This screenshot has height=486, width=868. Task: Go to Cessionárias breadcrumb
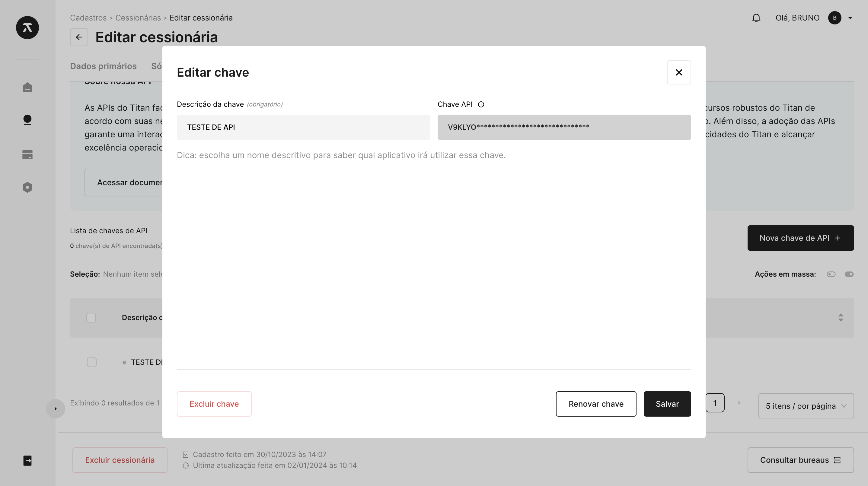[x=138, y=18]
